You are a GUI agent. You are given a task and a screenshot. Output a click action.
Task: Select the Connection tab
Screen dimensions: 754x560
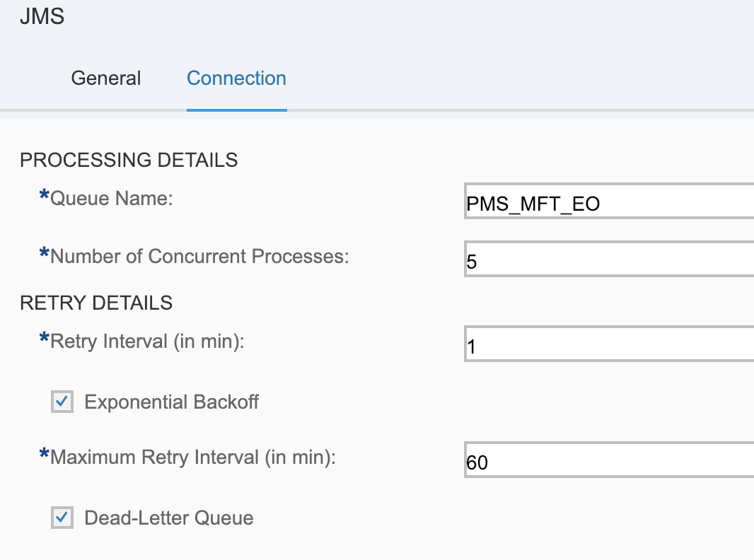point(236,78)
